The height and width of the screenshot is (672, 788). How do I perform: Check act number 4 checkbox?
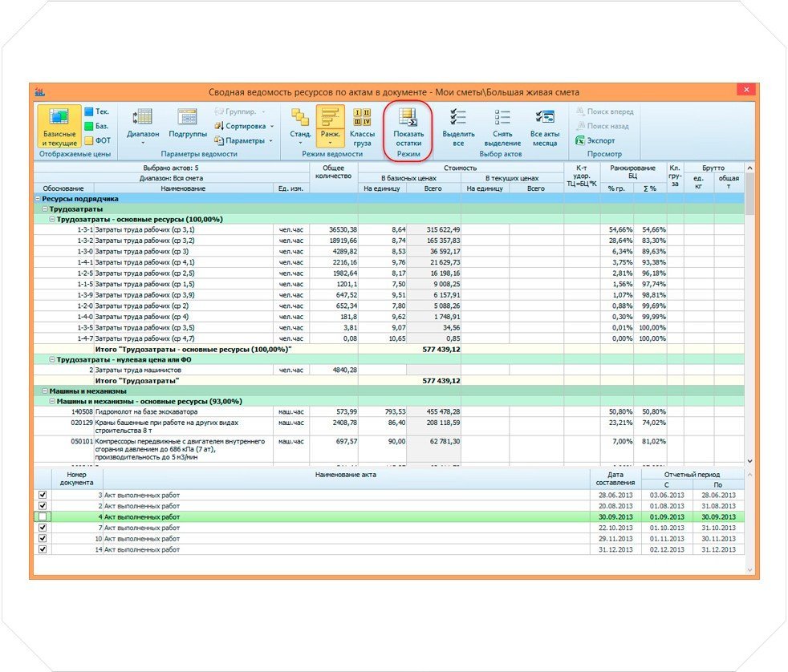43,516
